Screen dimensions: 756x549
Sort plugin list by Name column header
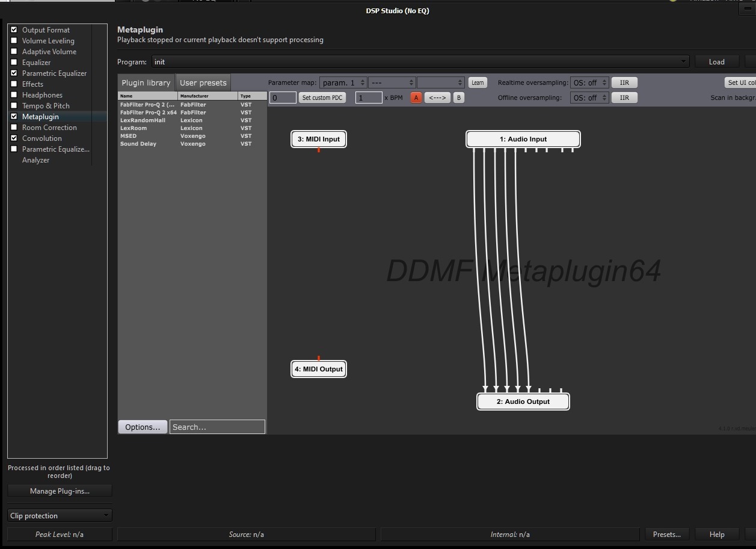pyautogui.click(x=148, y=96)
